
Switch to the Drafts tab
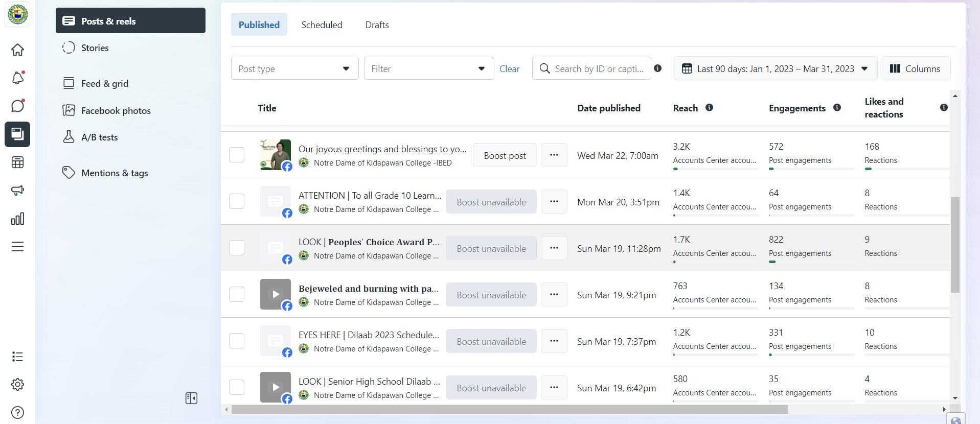pyautogui.click(x=377, y=25)
